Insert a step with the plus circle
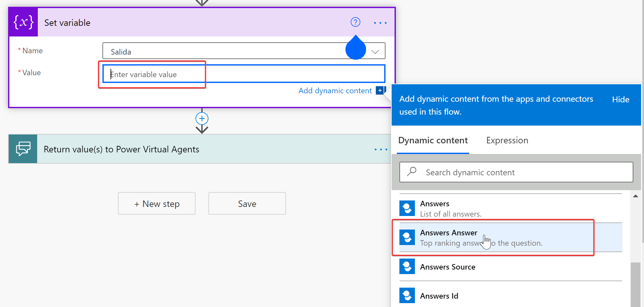Viewport: 644px width, 307px height. (x=202, y=118)
